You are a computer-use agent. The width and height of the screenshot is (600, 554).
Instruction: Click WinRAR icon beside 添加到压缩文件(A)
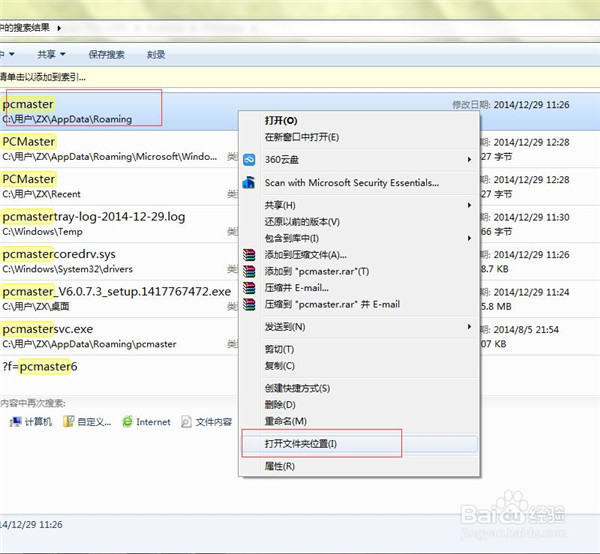point(250,255)
